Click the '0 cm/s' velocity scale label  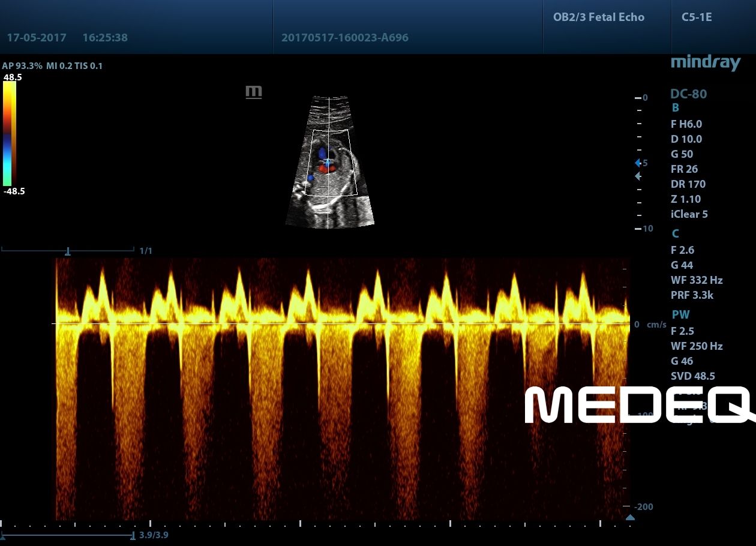pos(650,325)
